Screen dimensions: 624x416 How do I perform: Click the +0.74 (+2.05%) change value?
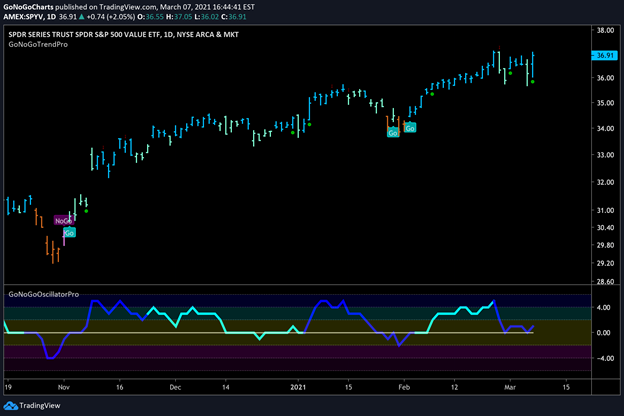110,17
